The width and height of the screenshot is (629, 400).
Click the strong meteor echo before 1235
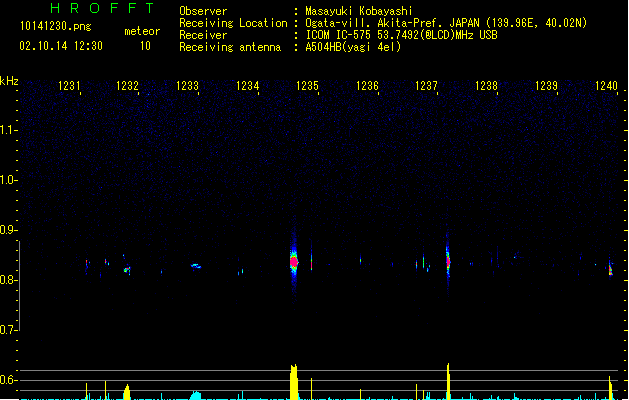(x=294, y=262)
